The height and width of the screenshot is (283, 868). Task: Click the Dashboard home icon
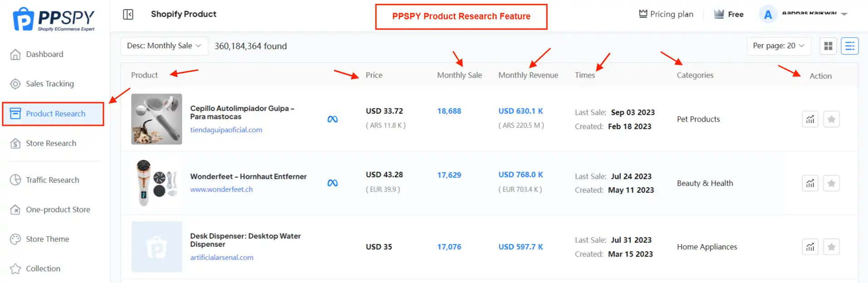coord(15,55)
